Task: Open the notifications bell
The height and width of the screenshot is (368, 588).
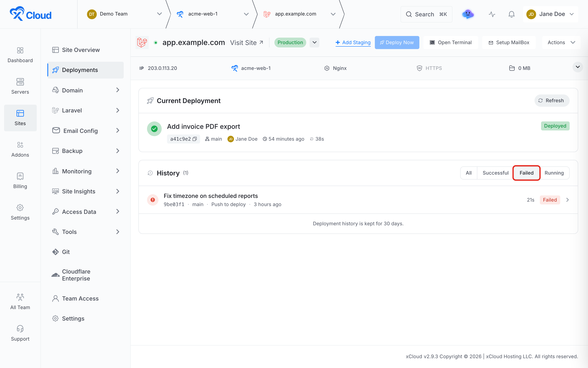Action: point(511,14)
